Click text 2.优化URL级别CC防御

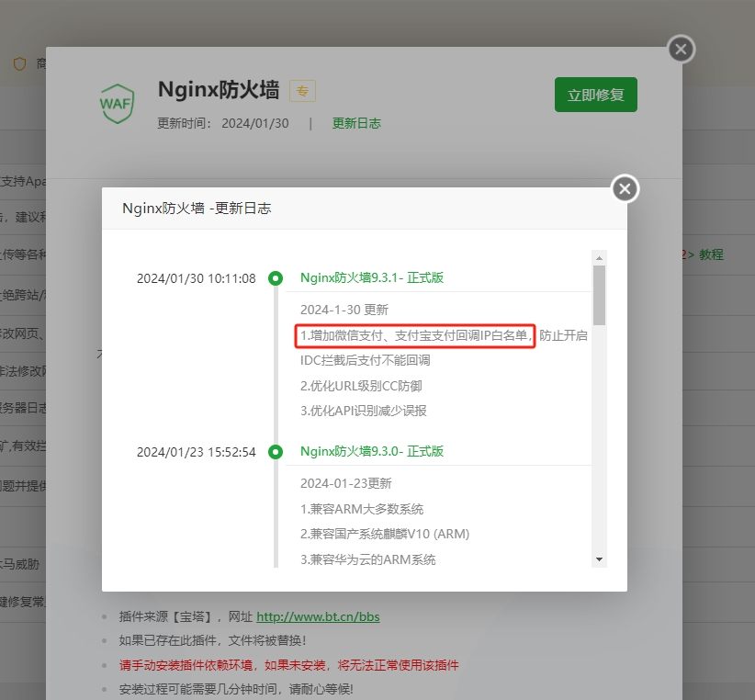point(361,386)
